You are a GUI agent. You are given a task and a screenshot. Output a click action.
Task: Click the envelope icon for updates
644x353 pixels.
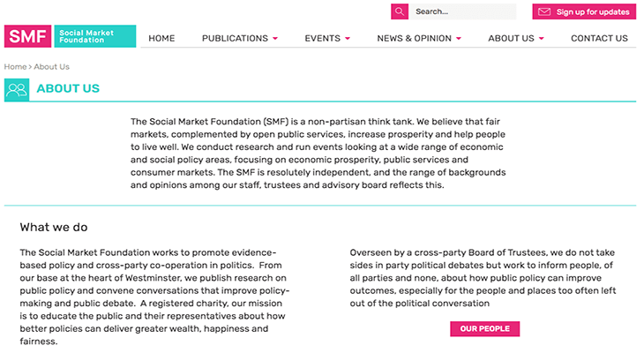[544, 12]
